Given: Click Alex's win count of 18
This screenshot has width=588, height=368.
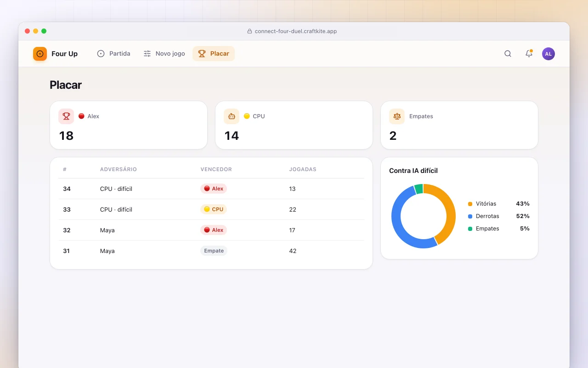Looking at the screenshot, I should point(67,136).
